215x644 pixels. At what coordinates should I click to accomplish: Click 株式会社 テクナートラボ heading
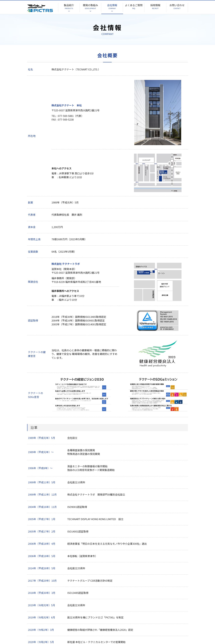click(66, 264)
